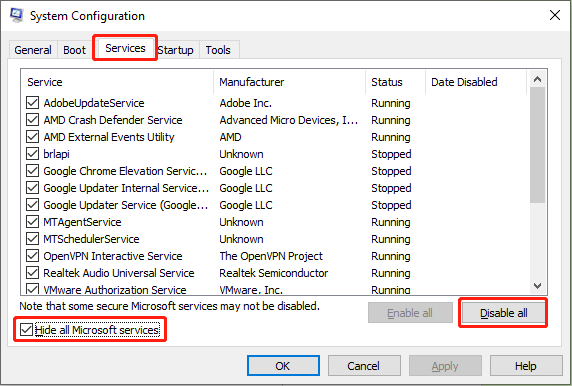The image size is (572, 386).
Task: Toggle Realtek Audio Universal Service checkbox
Action: (x=32, y=273)
